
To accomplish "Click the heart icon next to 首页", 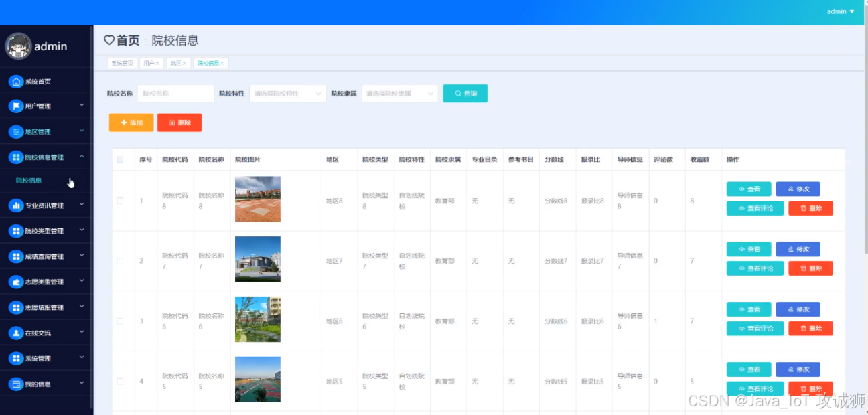I will [109, 40].
